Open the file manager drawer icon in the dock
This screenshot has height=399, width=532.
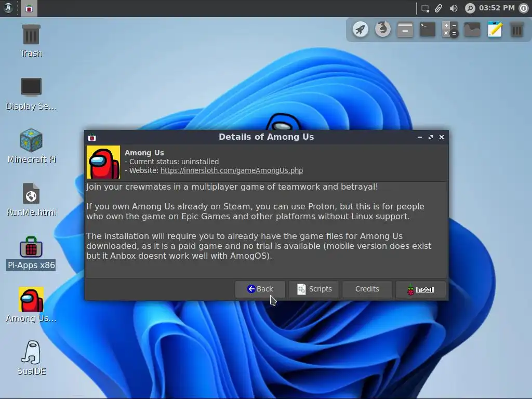pos(405,30)
